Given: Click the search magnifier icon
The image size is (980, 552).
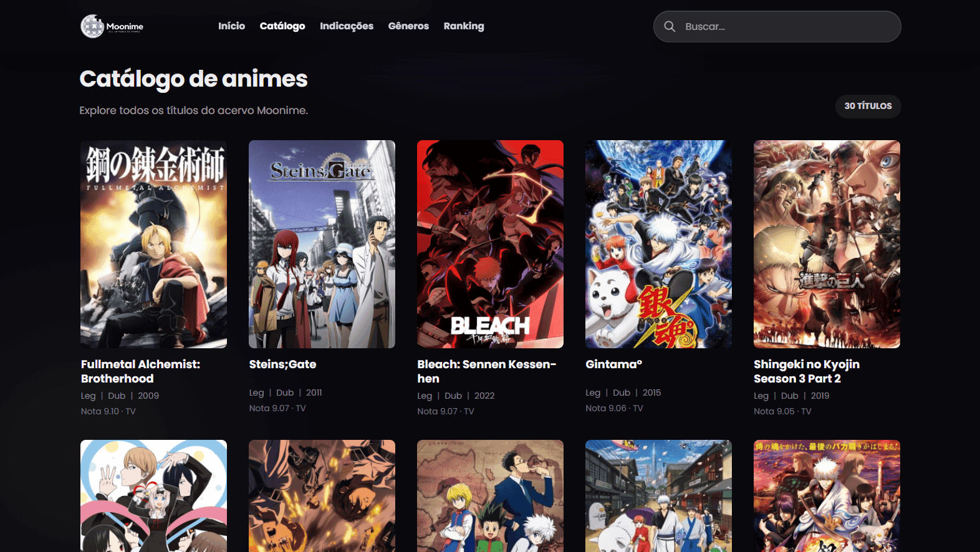Looking at the screenshot, I should point(670,26).
